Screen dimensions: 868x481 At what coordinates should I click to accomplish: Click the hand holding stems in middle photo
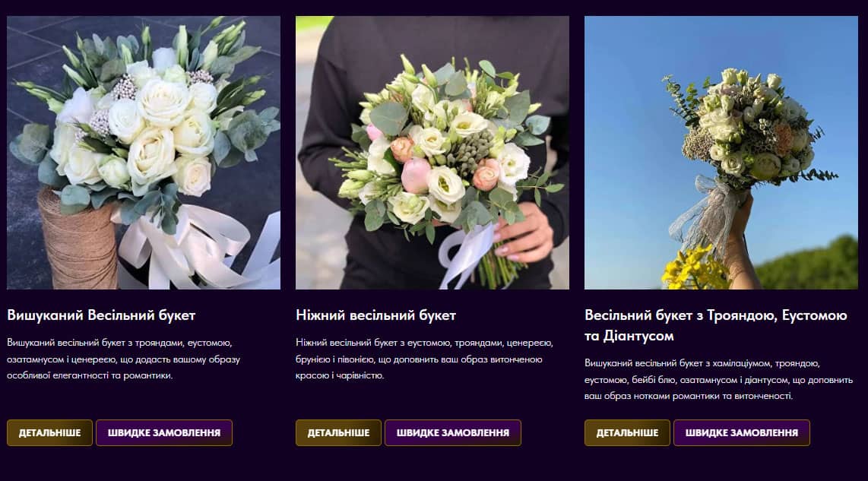(x=523, y=231)
